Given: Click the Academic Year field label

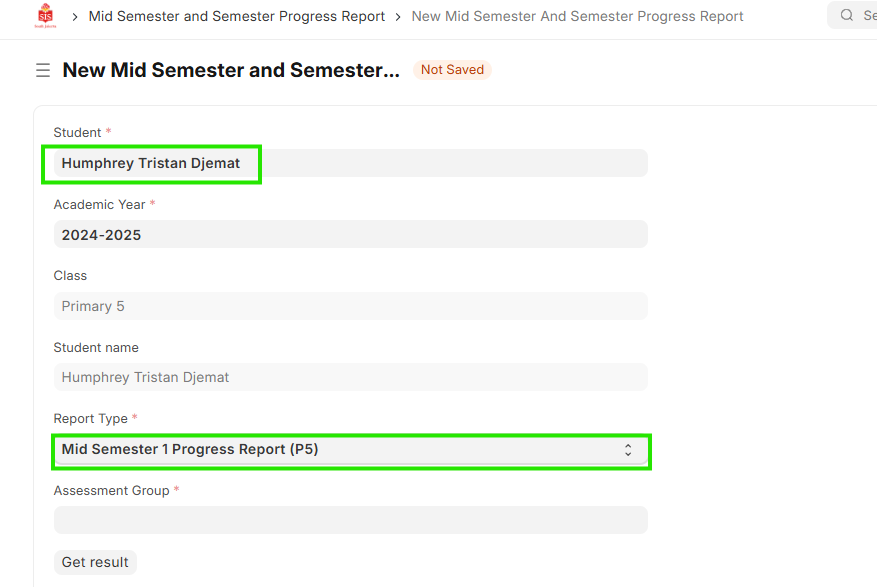Looking at the screenshot, I should [100, 204].
